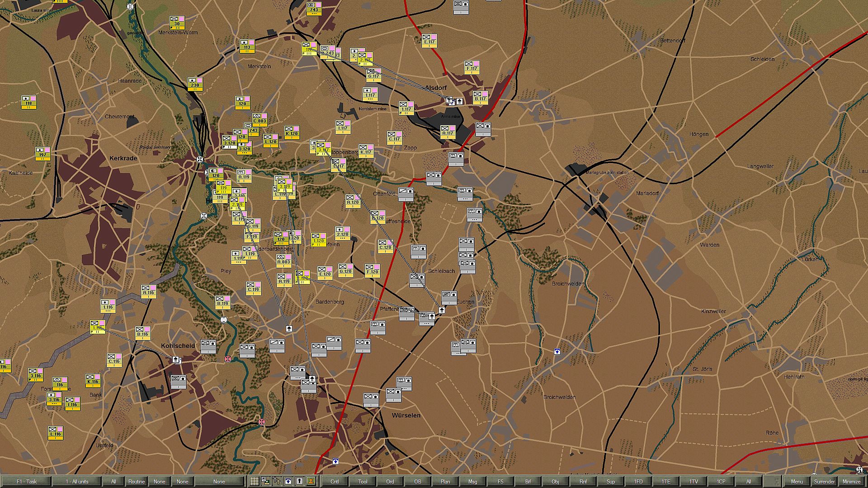Viewport: 868px width, 488px height.
Task: Open the Plan tab
Action: [445, 482]
